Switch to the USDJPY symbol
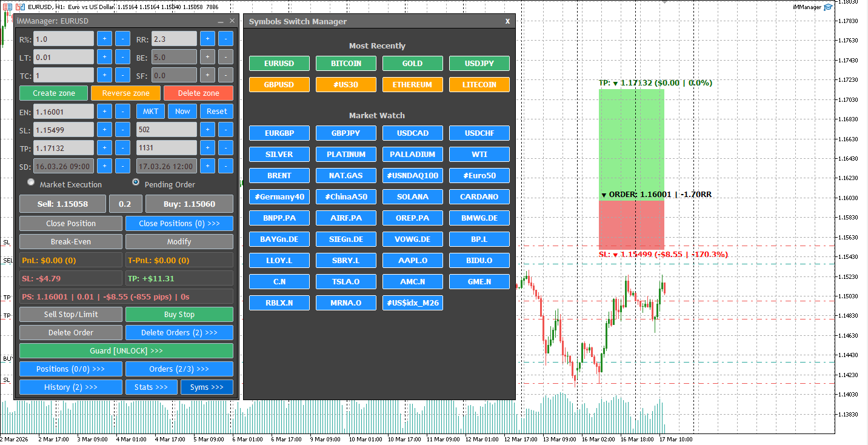Screen dimensions: 868x445 479,64
